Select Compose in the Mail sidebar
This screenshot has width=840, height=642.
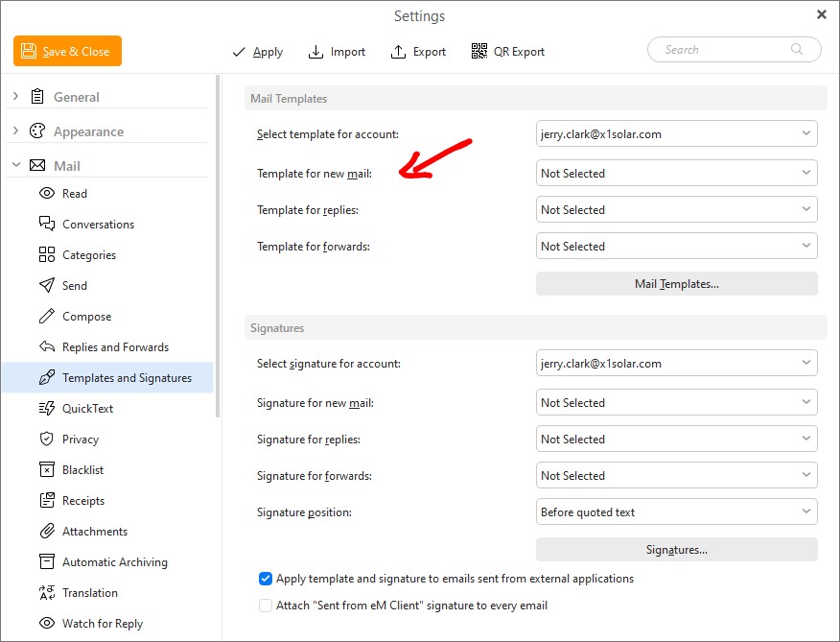(86, 317)
